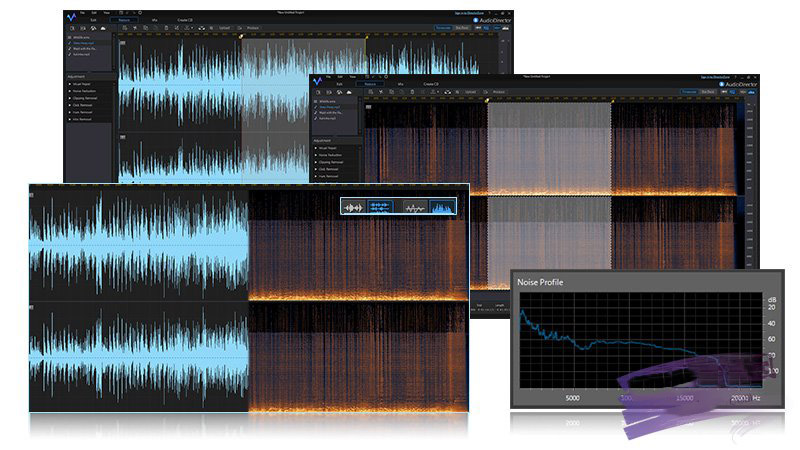Toggle spectral view icon, spectral window top-right
The image size is (800, 450).
(751, 92)
